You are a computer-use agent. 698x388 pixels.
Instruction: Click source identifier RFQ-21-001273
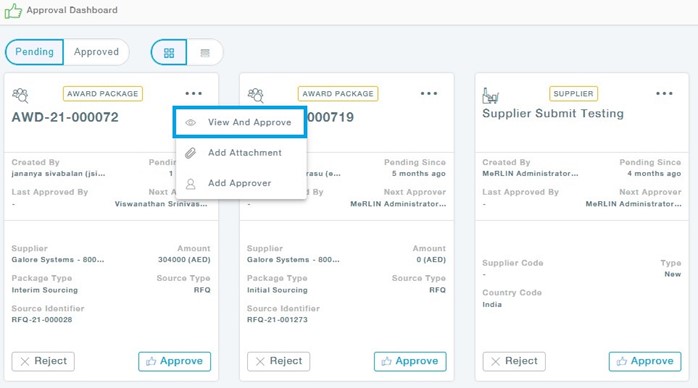pos(277,319)
